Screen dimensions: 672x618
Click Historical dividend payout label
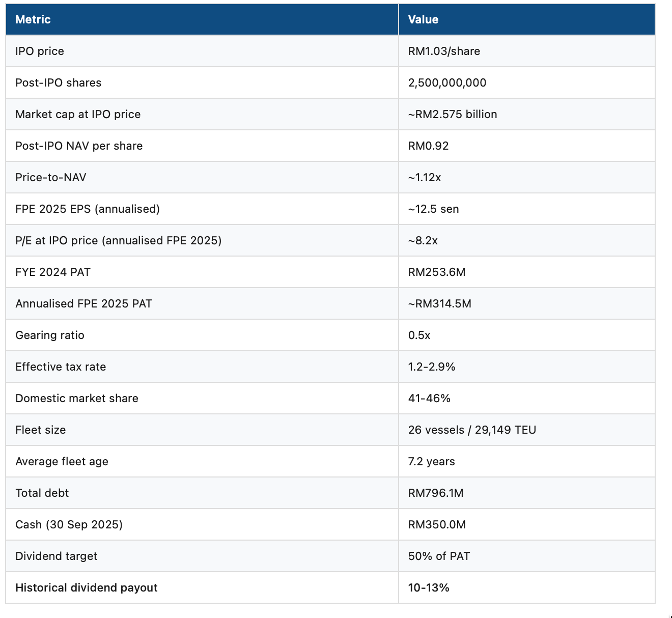tap(87, 587)
